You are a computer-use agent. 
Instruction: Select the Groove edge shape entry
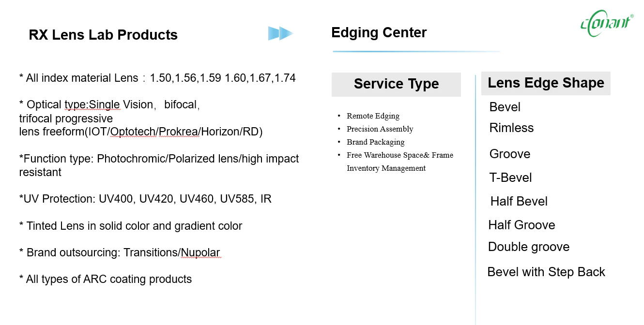click(x=510, y=154)
